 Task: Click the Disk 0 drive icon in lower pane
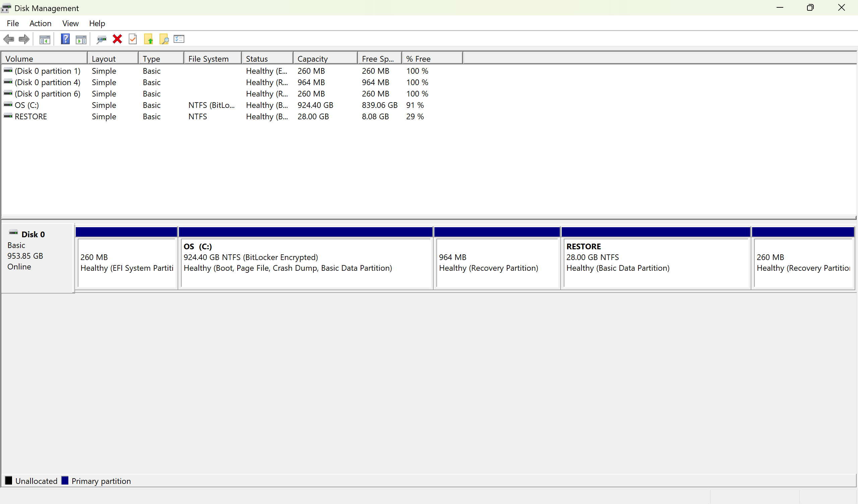click(x=13, y=233)
